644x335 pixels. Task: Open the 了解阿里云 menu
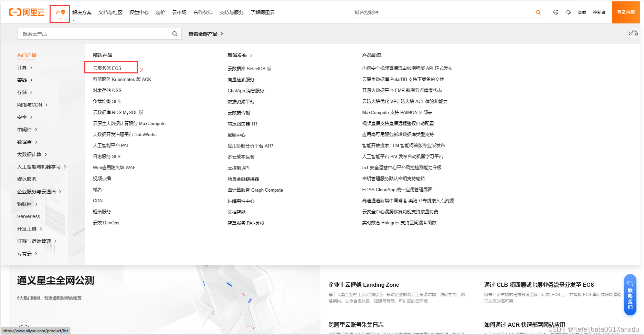tap(263, 13)
